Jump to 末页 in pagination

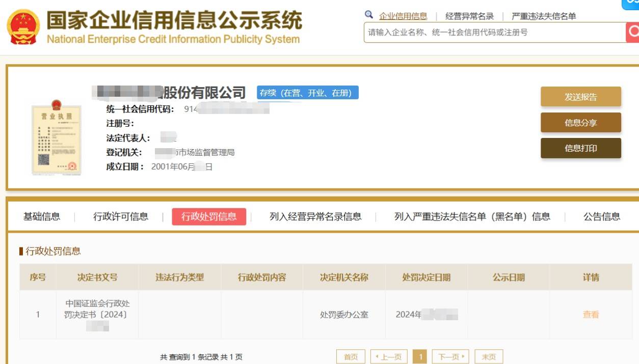tap(489, 357)
